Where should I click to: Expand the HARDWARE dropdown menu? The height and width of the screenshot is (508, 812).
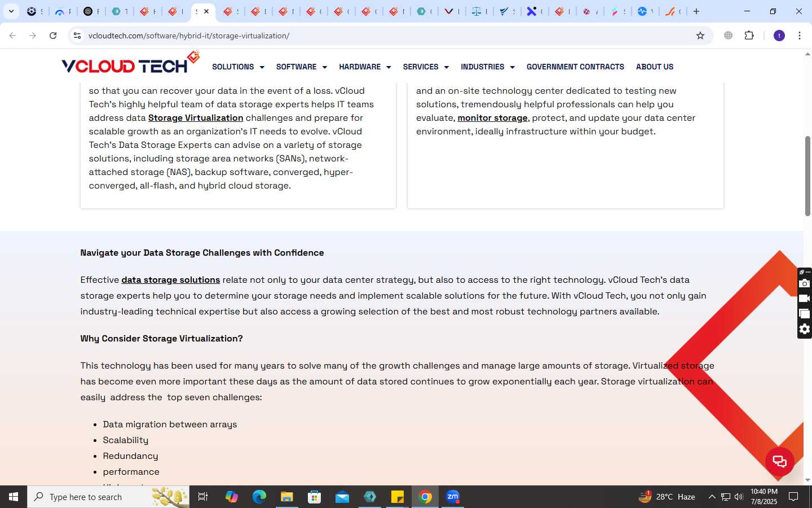click(365, 67)
